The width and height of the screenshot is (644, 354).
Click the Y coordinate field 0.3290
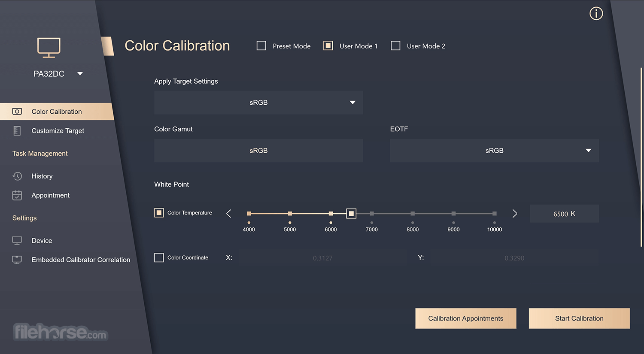[514, 258]
